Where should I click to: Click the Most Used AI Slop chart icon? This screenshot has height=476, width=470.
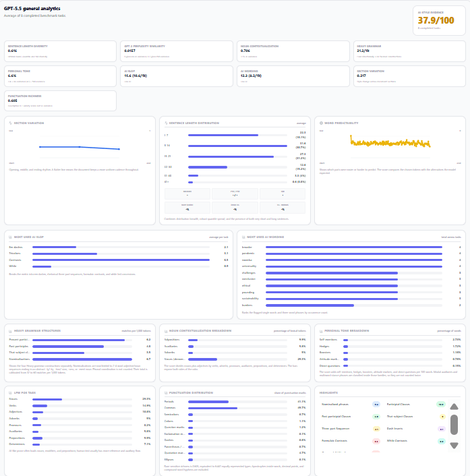pos(10,237)
